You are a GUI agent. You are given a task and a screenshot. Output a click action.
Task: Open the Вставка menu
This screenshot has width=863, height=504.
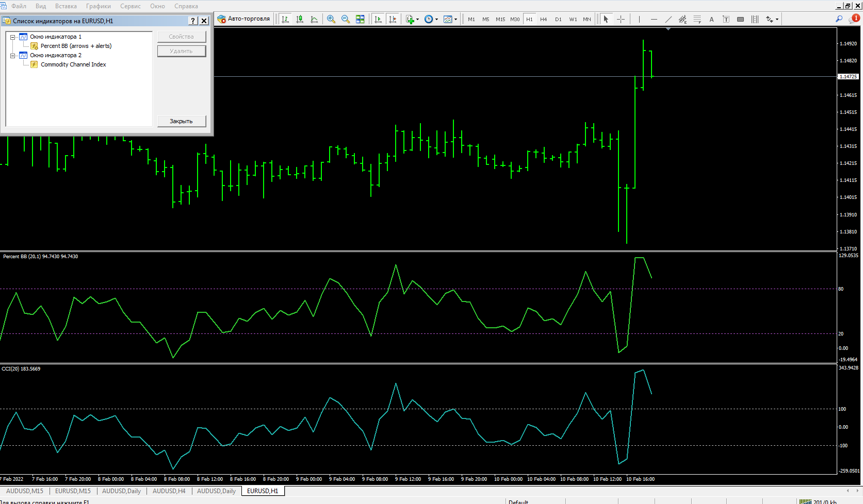(66, 6)
